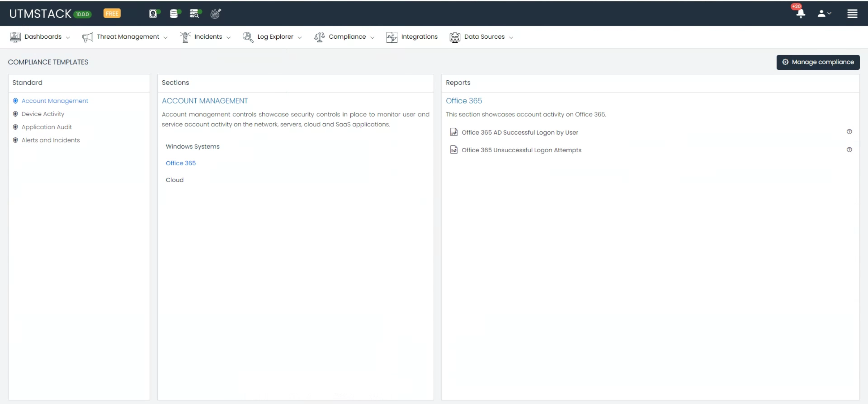Click help icon for Successful Logon report
Screen dimensions: 868x404
coord(849,132)
